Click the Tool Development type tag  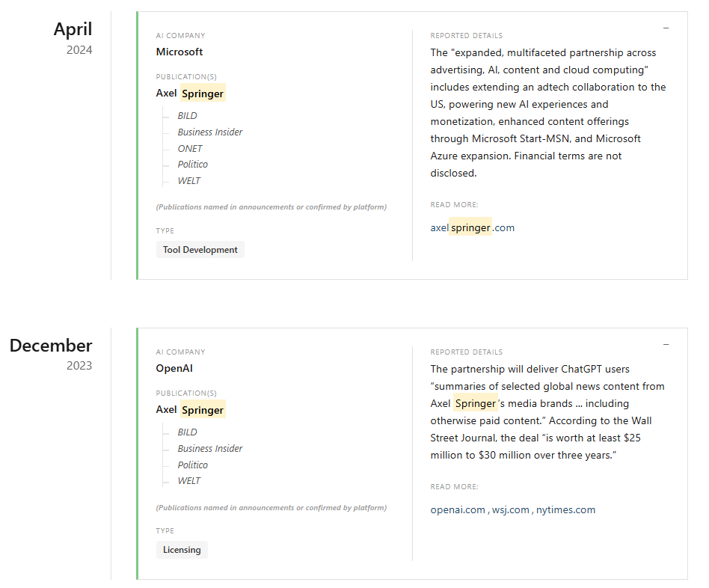[x=200, y=250]
